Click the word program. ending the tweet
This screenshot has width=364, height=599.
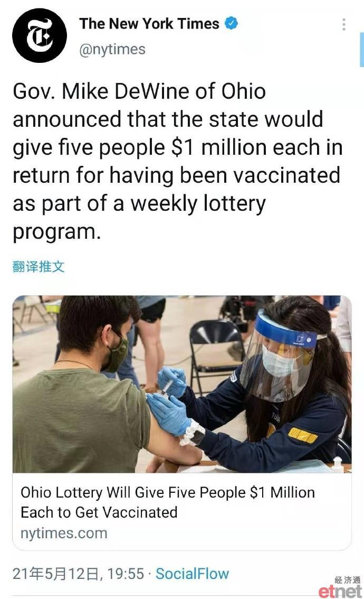(57, 232)
